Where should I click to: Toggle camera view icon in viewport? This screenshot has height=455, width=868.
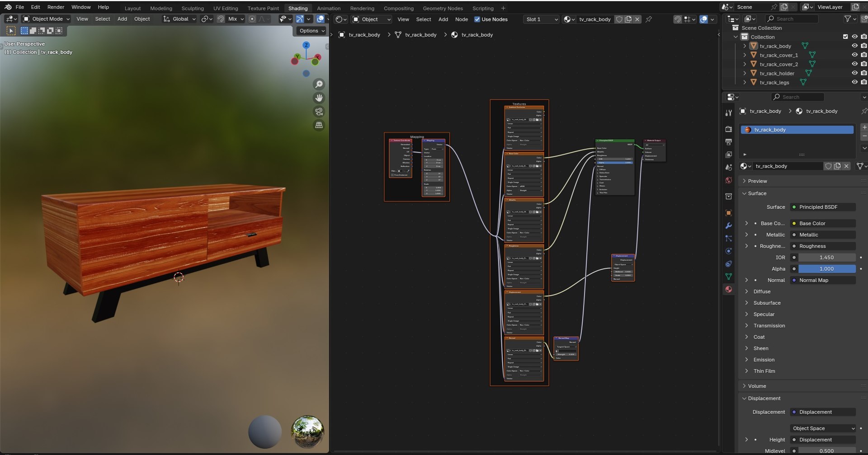(319, 112)
